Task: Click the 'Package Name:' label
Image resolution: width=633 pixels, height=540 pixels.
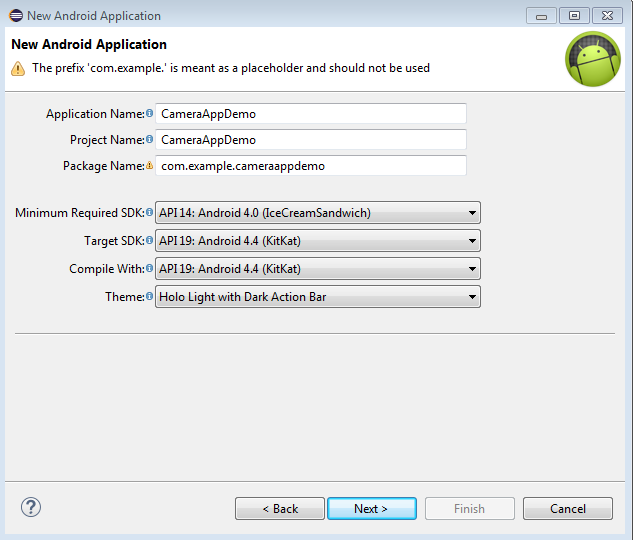Action: [104, 166]
